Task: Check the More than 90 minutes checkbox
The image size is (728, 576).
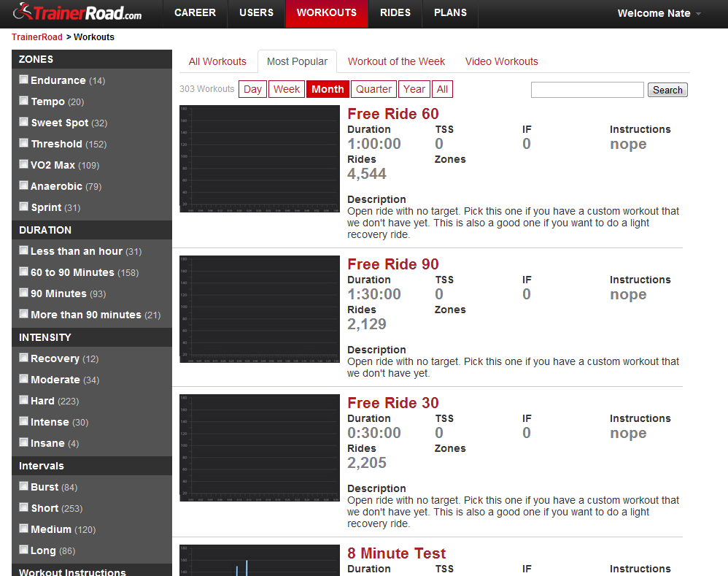Action: (x=23, y=313)
